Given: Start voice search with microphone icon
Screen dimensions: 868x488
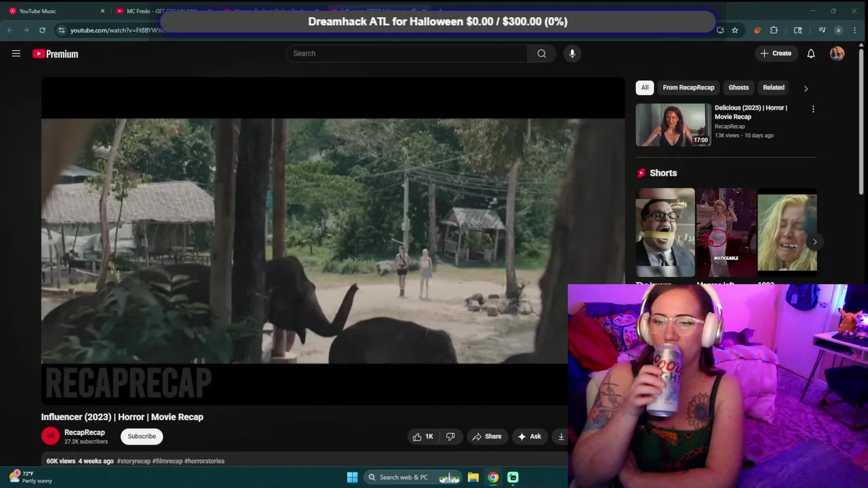Looking at the screenshot, I should click(x=572, y=54).
